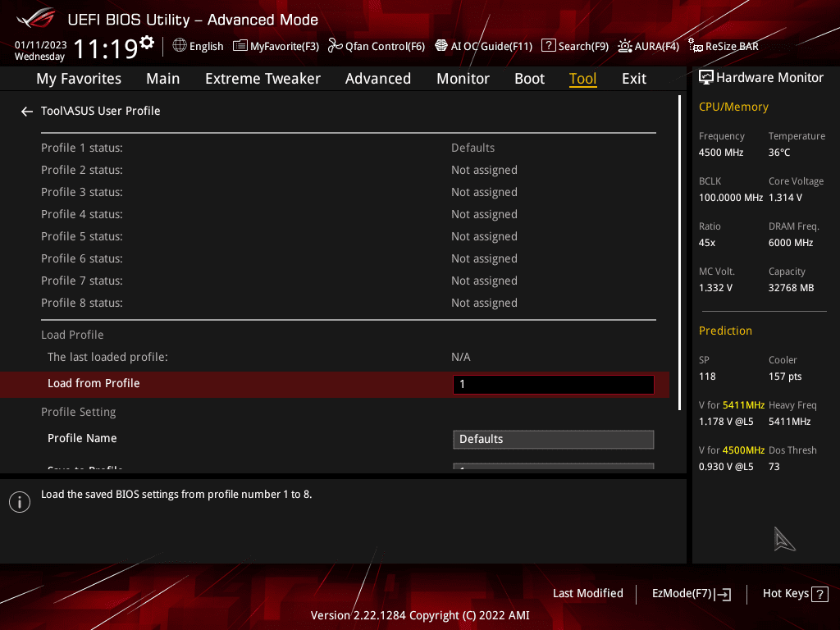Click the 6000 MHz DRAM Freq. value
Image resolution: width=840 pixels, height=630 pixels.
[x=791, y=243]
